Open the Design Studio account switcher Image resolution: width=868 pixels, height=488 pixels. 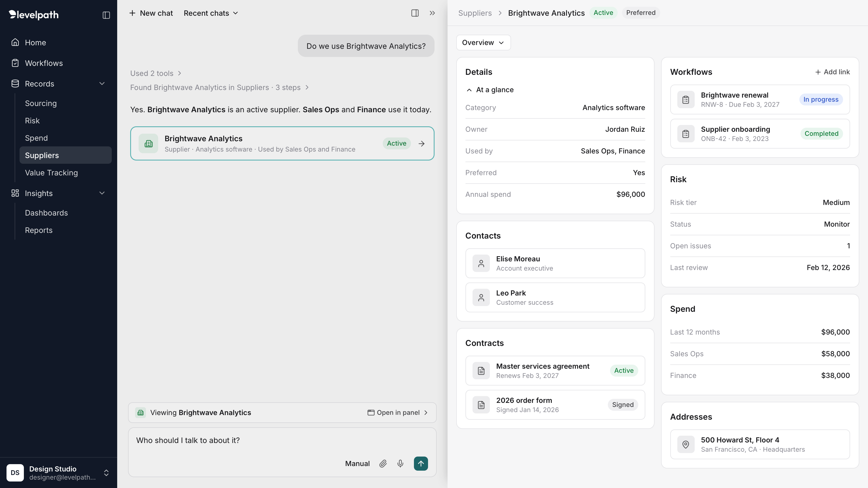click(x=59, y=473)
